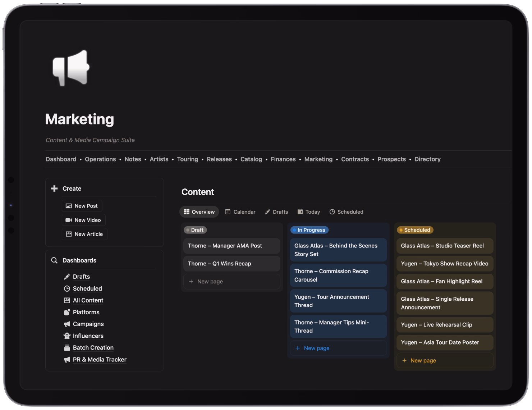Click the clock icon on Scheduled tab

[x=332, y=212]
